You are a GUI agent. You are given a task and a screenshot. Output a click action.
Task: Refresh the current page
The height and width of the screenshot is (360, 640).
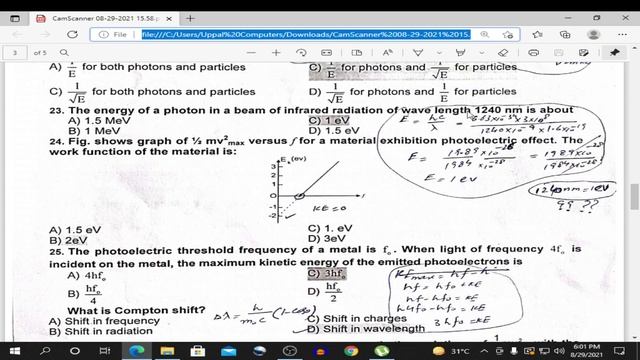(72, 34)
